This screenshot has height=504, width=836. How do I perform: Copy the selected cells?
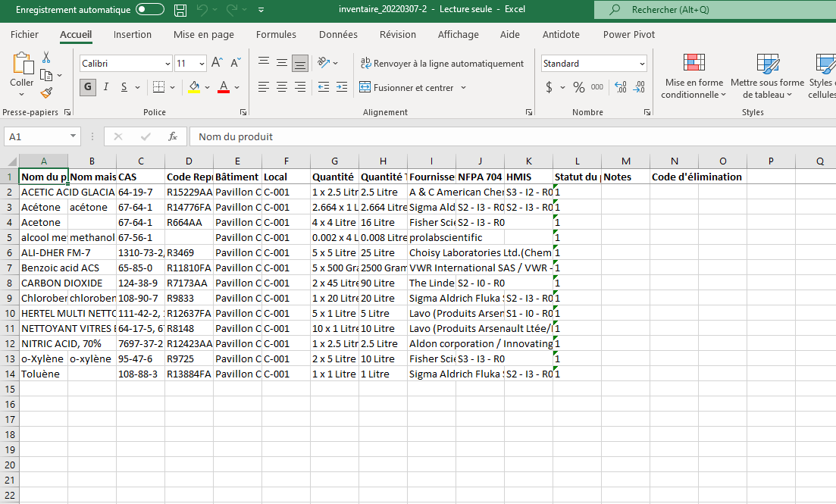tap(46, 75)
